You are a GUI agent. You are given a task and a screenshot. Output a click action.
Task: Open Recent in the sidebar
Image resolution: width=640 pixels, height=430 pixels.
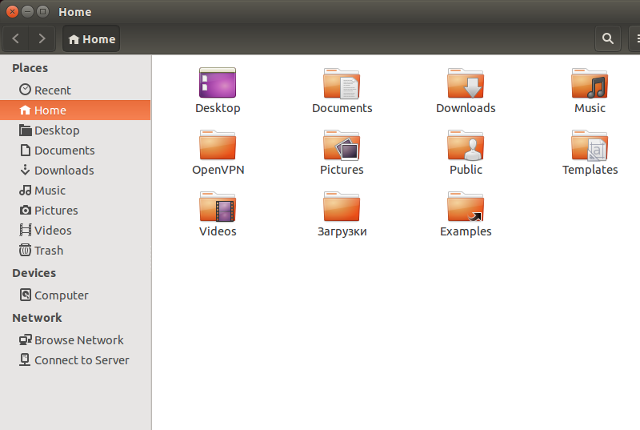tap(75, 90)
